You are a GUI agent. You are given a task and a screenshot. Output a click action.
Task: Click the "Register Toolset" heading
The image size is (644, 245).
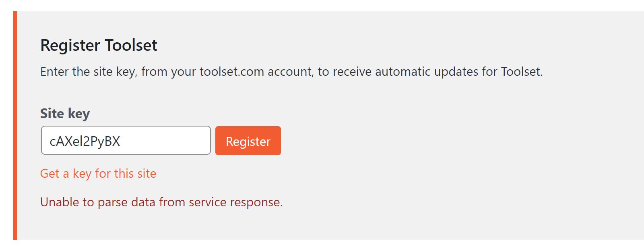(99, 45)
